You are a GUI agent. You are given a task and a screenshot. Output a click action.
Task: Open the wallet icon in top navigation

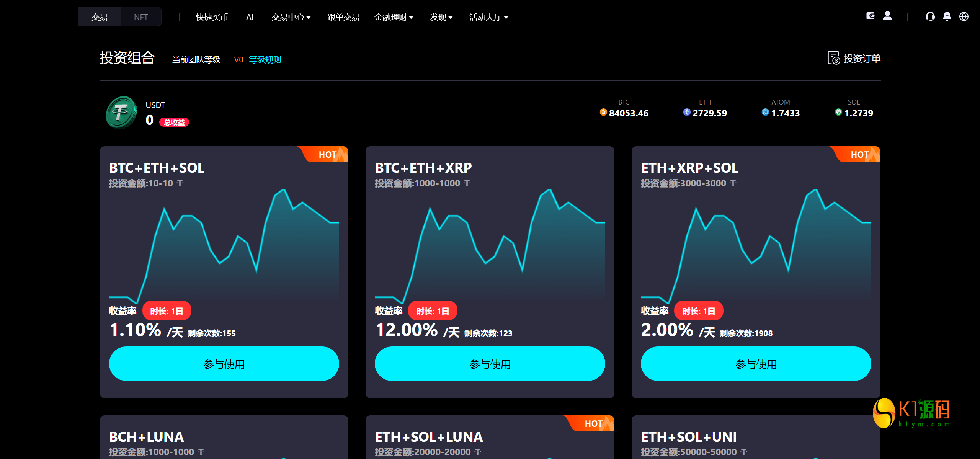tap(871, 16)
